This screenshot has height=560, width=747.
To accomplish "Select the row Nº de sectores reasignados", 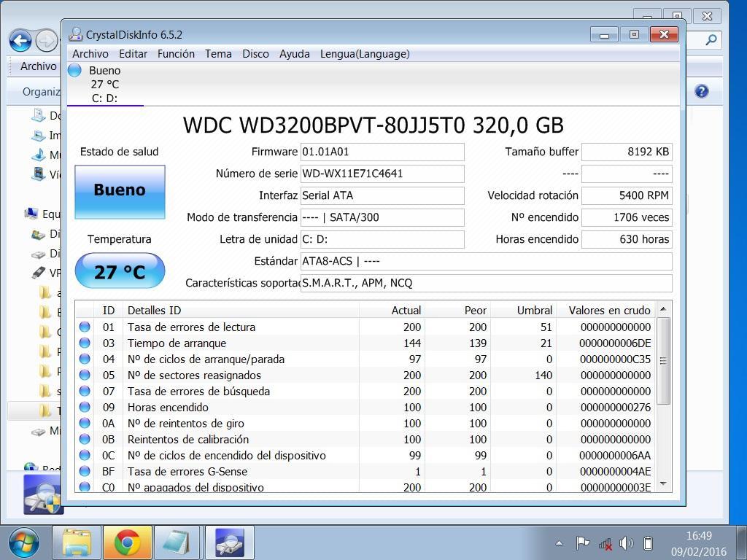I will tap(366, 376).
